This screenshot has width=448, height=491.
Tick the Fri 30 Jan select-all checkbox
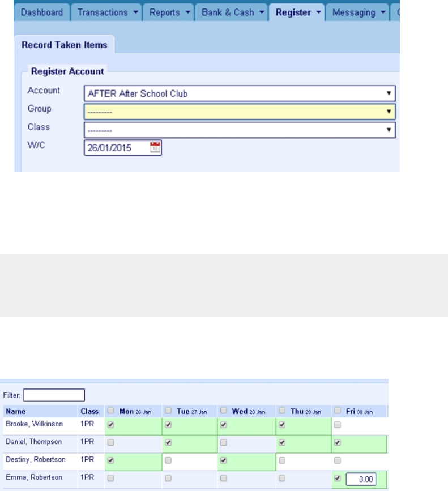pyautogui.click(x=338, y=410)
